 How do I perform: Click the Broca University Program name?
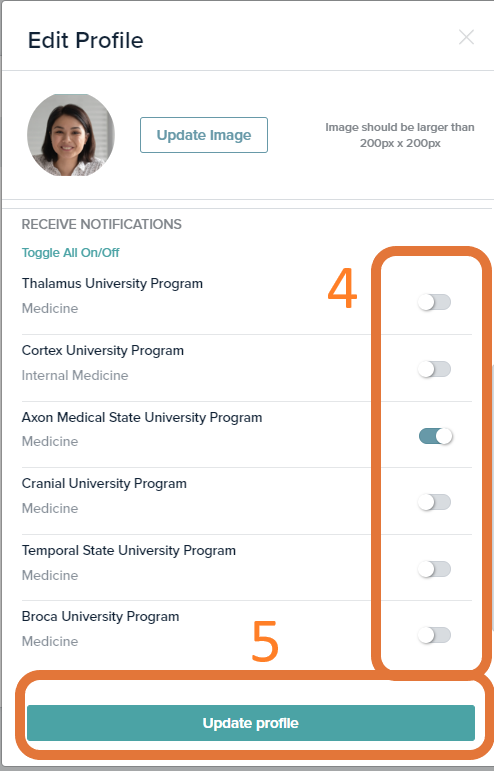click(100, 617)
